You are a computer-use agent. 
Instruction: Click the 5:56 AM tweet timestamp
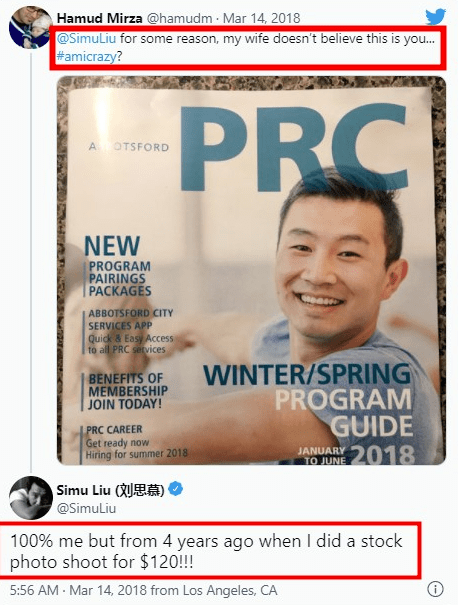pos(34,590)
